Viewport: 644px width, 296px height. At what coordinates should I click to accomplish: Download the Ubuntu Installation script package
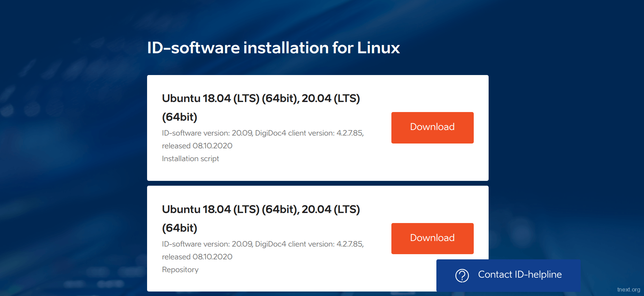(432, 128)
